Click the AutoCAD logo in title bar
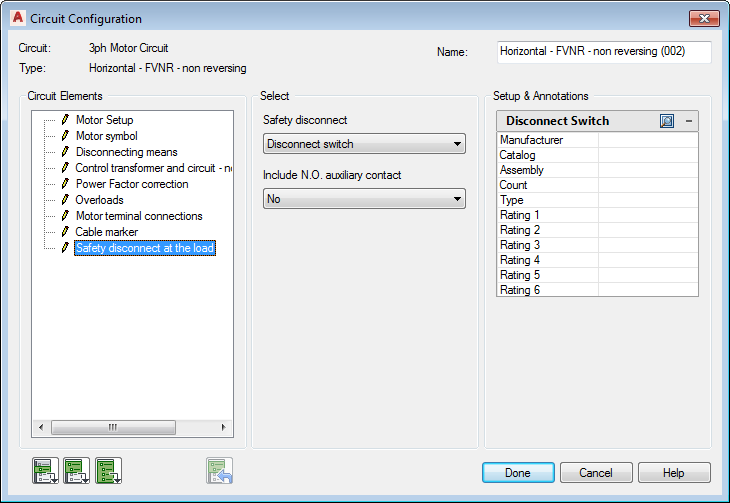The width and height of the screenshot is (730, 503). [16, 18]
